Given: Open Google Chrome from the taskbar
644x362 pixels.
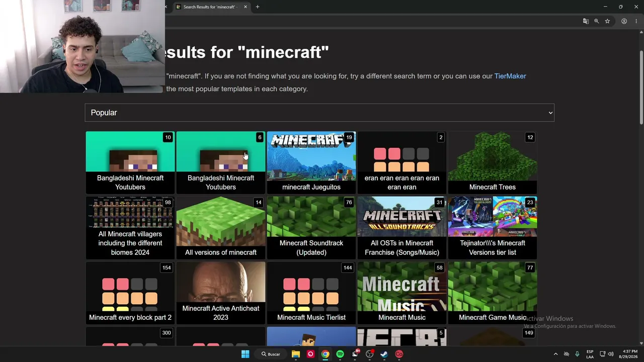Looking at the screenshot, I should [x=326, y=354].
